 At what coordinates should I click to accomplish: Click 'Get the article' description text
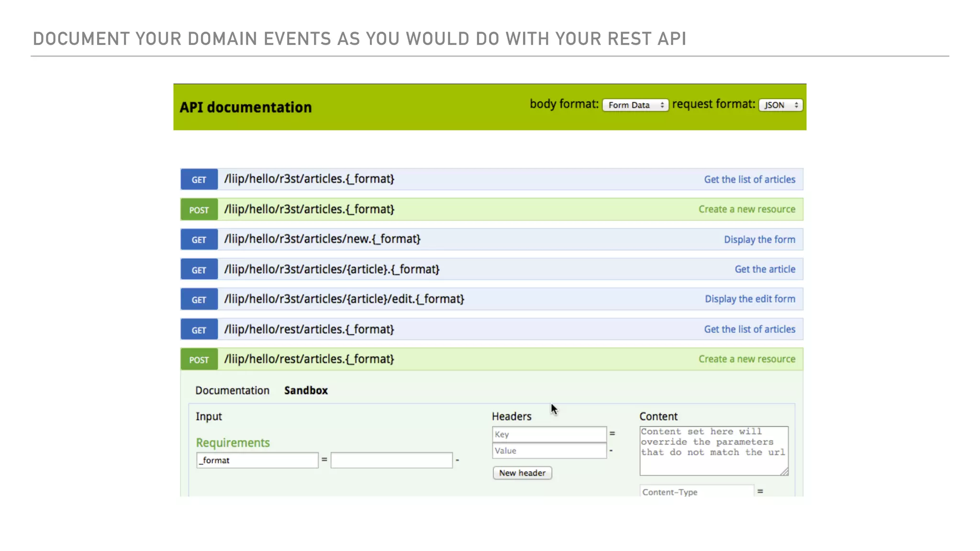[765, 269]
